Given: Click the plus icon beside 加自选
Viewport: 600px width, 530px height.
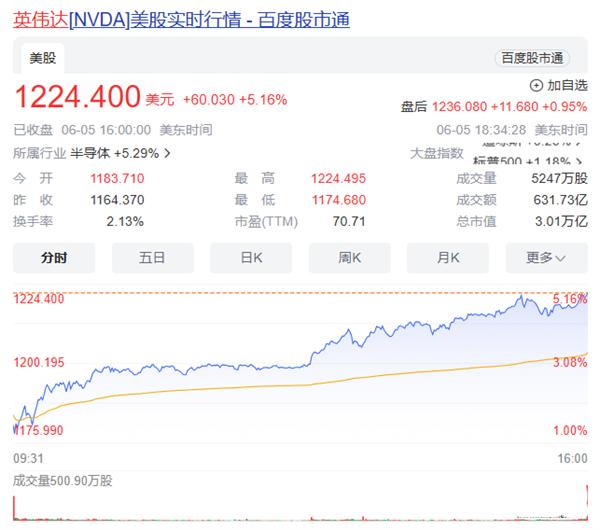Looking at the screenshot, I should pyautogui.click(x=536, y=85).
